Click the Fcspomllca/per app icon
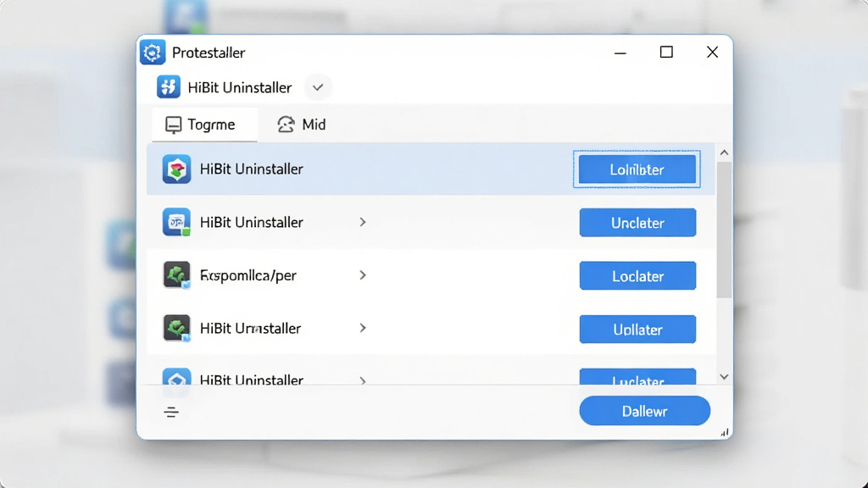The height and width of the screenshot is (488, 868). pos(176,275)
